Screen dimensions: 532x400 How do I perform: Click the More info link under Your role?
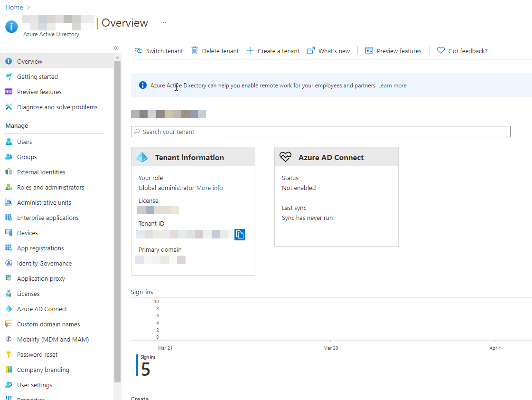click(x=209, y=188)
